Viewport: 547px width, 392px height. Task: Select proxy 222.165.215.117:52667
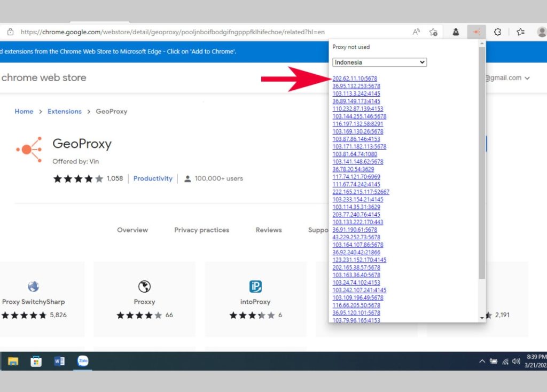tap(361, 192)
